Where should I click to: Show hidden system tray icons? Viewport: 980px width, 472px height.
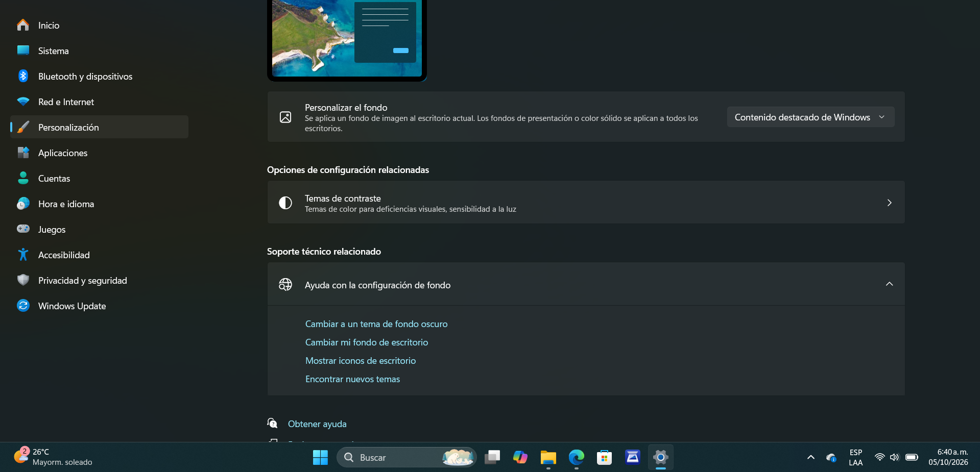click(x=811, y=457)
